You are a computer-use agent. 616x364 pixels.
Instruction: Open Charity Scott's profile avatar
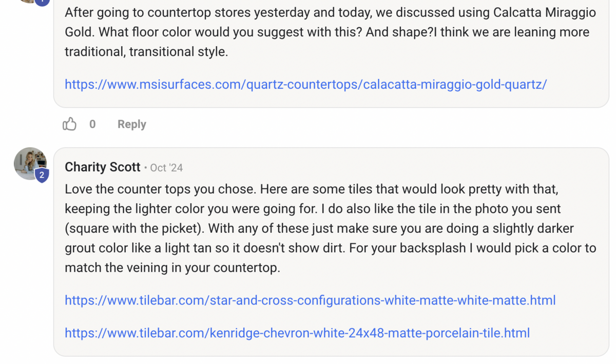point(30,164)
